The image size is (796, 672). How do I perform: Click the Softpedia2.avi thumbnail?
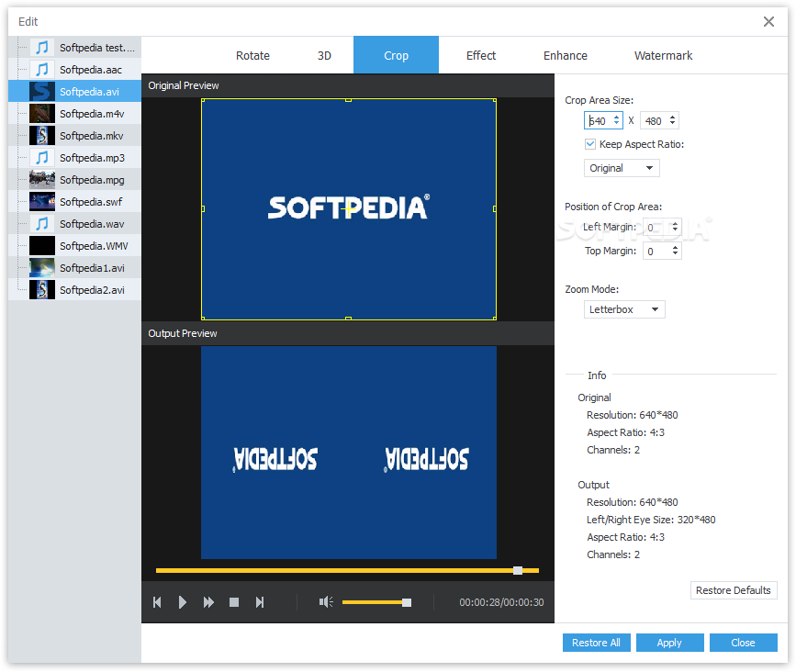tap(42, 290)
